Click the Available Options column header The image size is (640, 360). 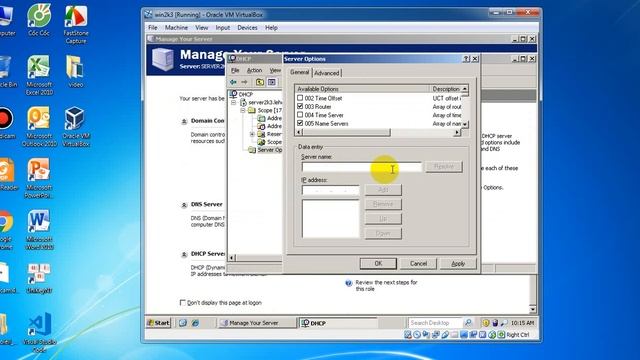[x=362, y=89]
